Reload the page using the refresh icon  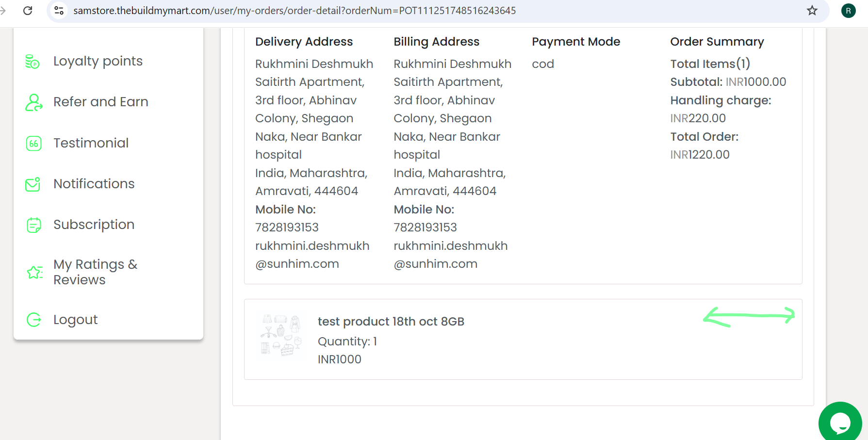28,11
